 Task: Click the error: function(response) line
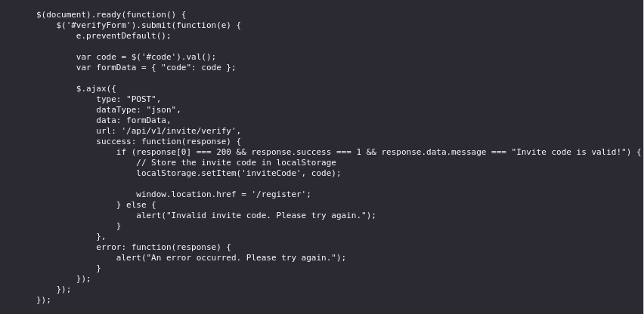[163, 248]
